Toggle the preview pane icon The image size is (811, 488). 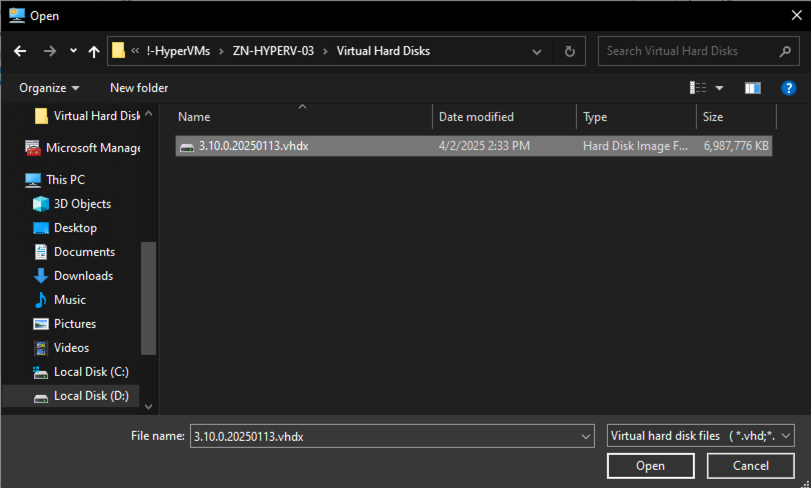click(752, 88)
